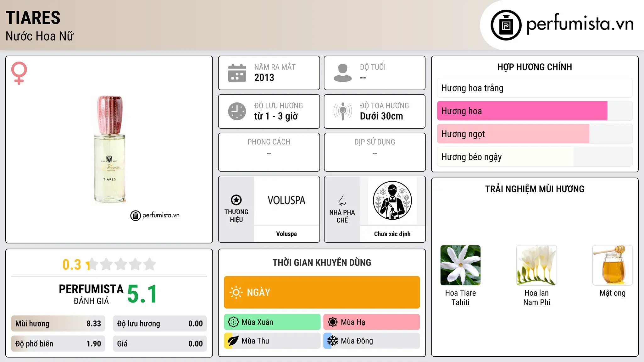644x362 pixels.
Task: Click the Nhà pha chế label
Action: click(342, 216)
